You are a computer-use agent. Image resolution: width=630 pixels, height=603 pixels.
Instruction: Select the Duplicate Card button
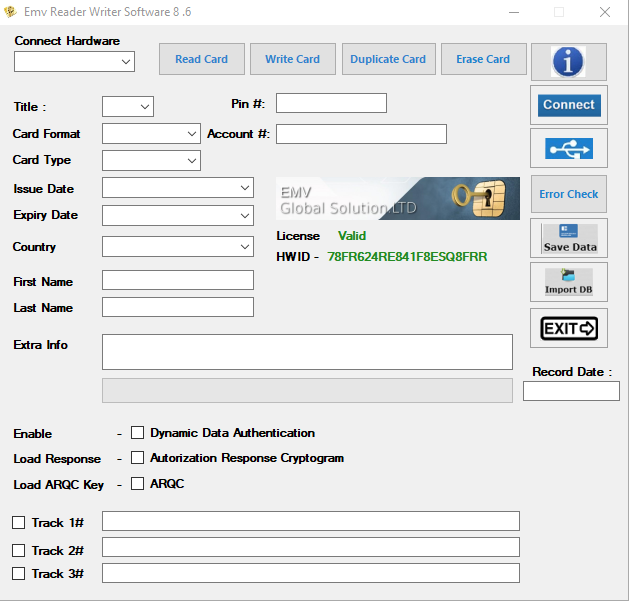click(x=389, y=59)
